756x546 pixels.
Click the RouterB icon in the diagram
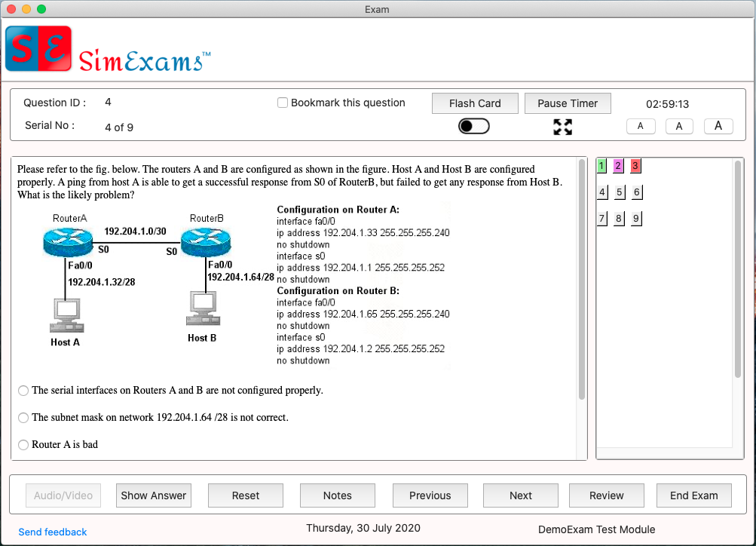click(x=206, y=242)
